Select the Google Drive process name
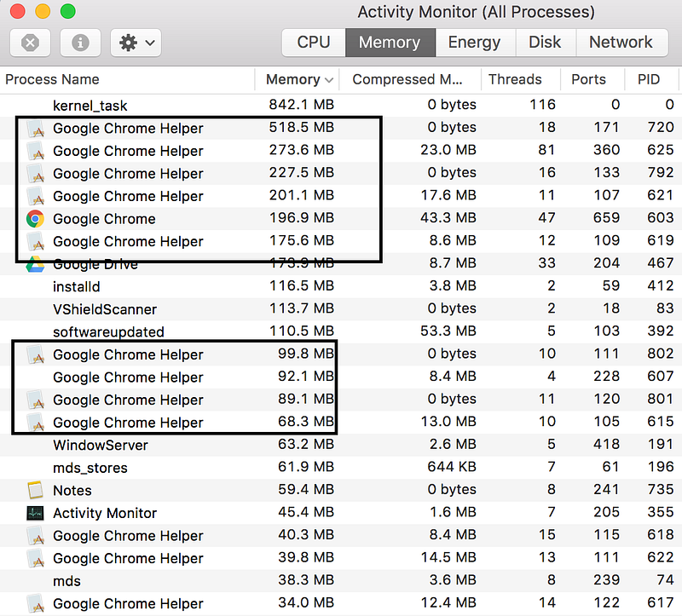 (95, 264)
